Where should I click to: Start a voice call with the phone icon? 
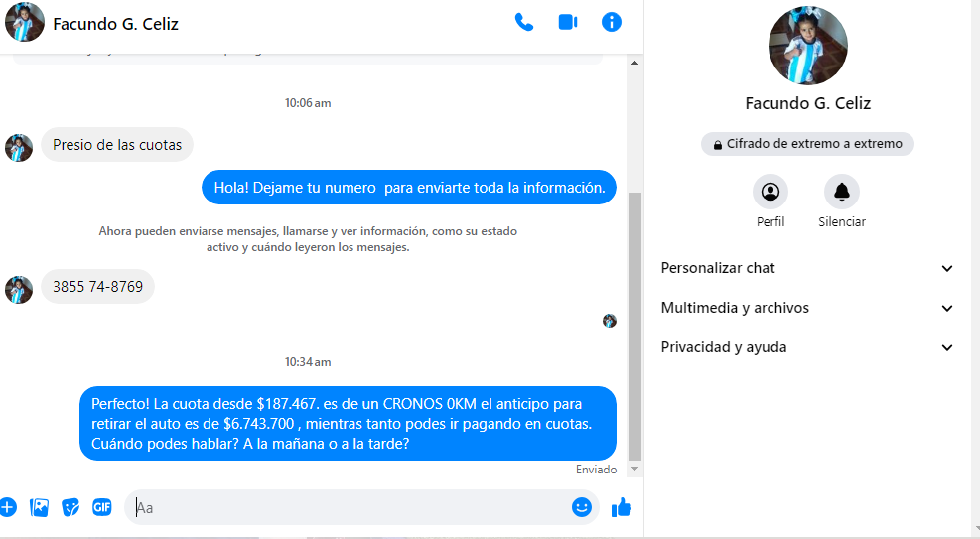coord(524,23)
